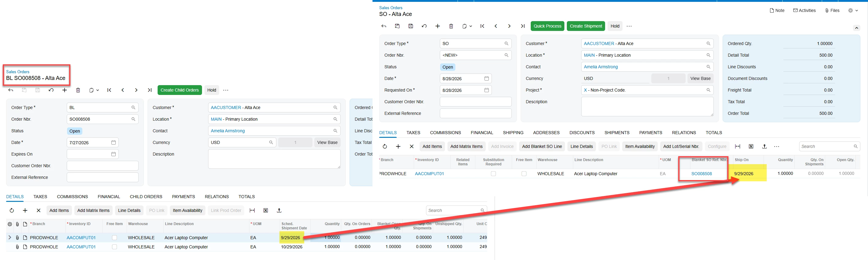The image size is (868, 260).
Task: Delete the BL SO008508 blanket order
Action: pos(78,90)
